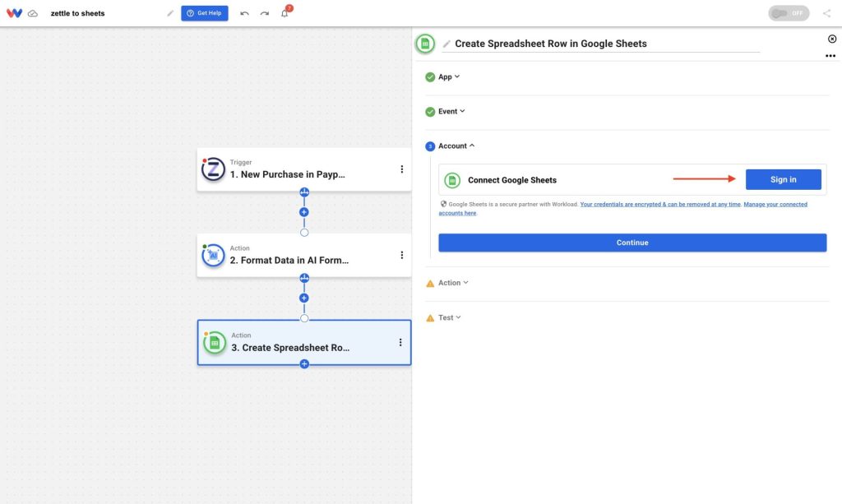Click the Sign in button

pyautogui.click(x=784, y=179)
